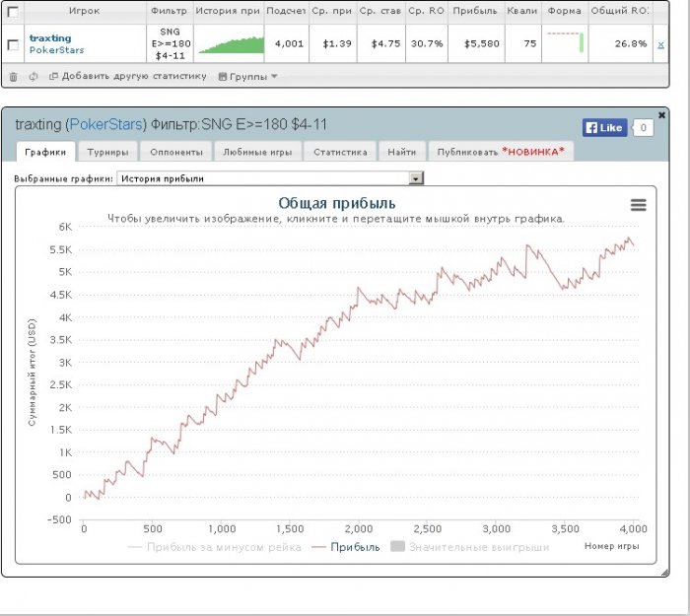Toggle the Прибыль legend series
The image size is (690, 616).
click(346, 547)
